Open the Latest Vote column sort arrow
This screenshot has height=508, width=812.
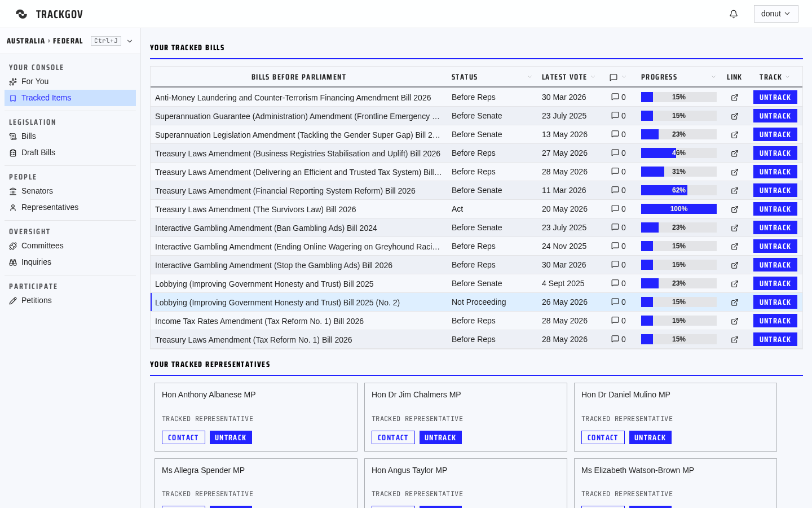(593, 77)
